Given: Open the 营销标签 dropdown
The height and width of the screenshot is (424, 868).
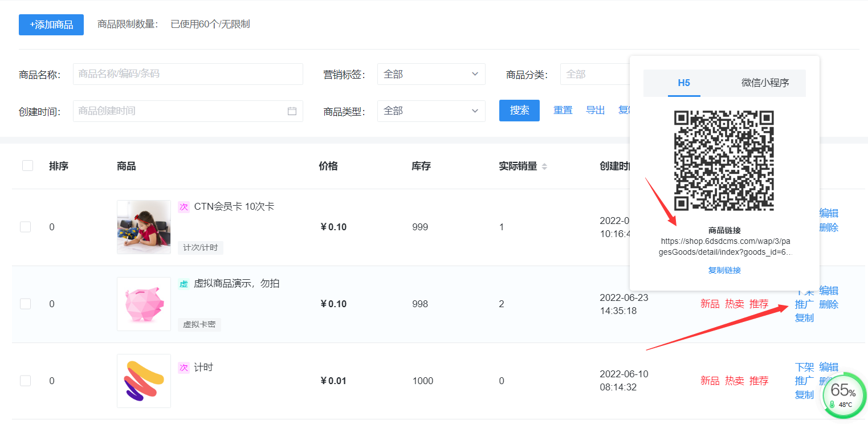Looking at the screenshot, I should 431,74.
